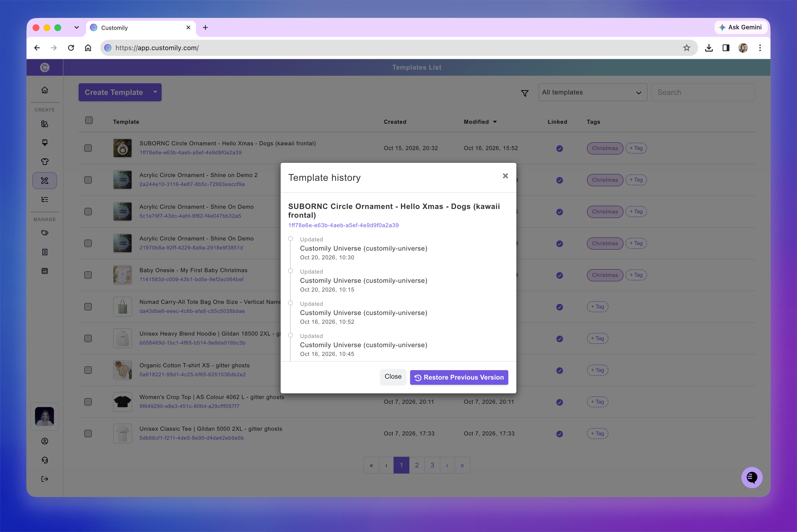Click the Close button in dialog
The height and width of the screenshot is (532, 797).
coord(393,377)
